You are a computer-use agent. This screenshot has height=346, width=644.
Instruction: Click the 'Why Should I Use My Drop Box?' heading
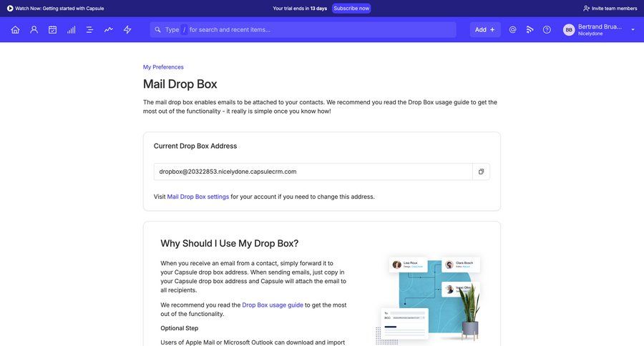(x=229, y=243)
